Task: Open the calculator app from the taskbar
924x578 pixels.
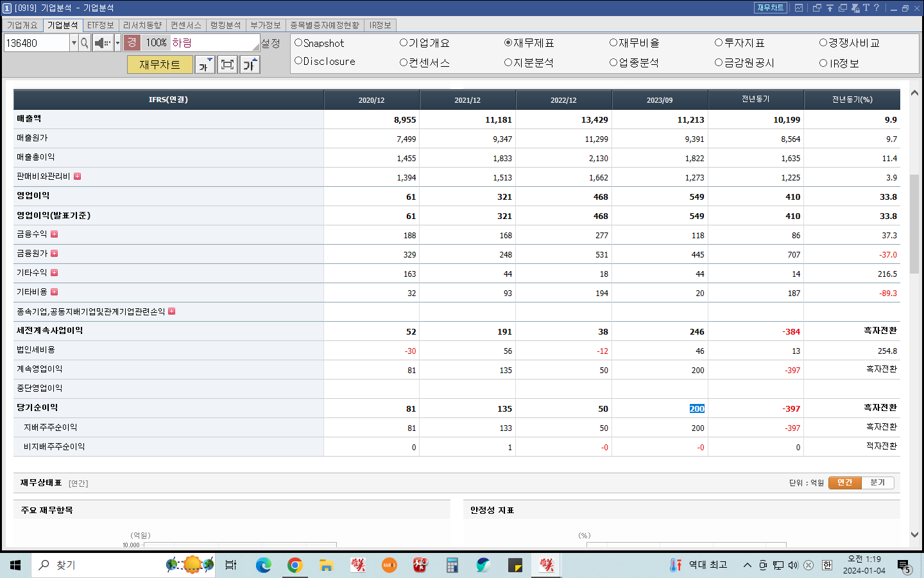Action: click(x=452, y=565)
